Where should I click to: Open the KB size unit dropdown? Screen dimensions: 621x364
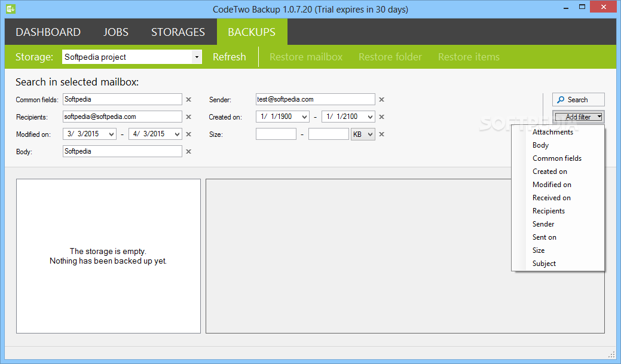click(363, 134)
